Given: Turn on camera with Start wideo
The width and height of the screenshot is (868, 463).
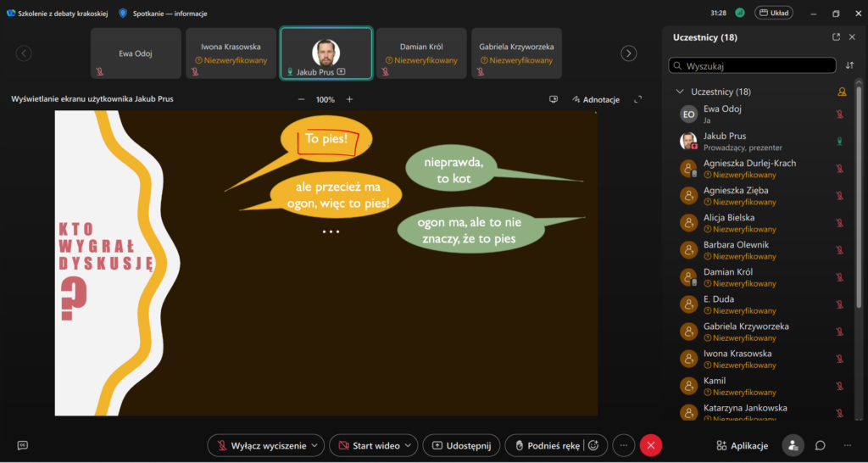Looking at the screenshot, I should click(370, 445).
